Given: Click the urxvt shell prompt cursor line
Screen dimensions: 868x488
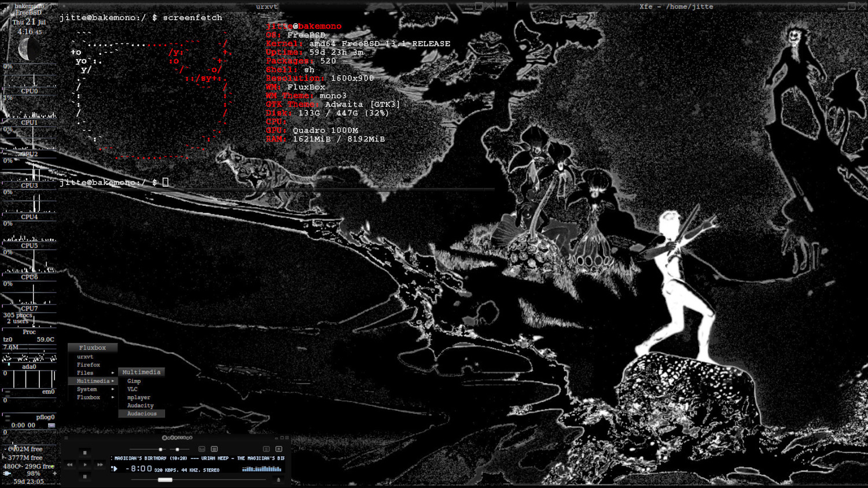Looking at the screenshot, I should [114, 182].
